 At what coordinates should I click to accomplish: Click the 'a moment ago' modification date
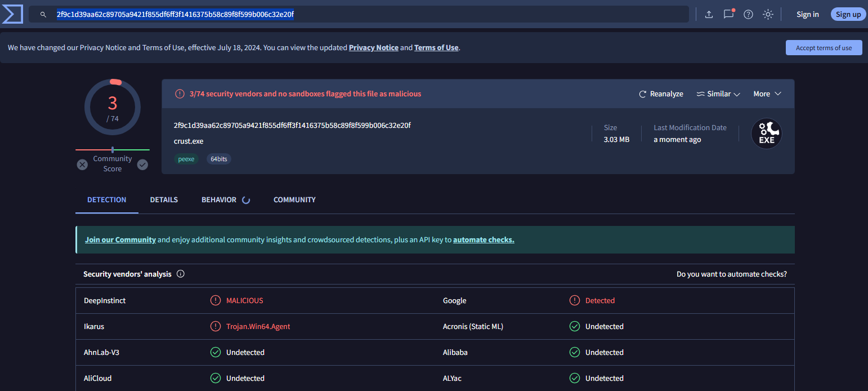tap(677, 140)
